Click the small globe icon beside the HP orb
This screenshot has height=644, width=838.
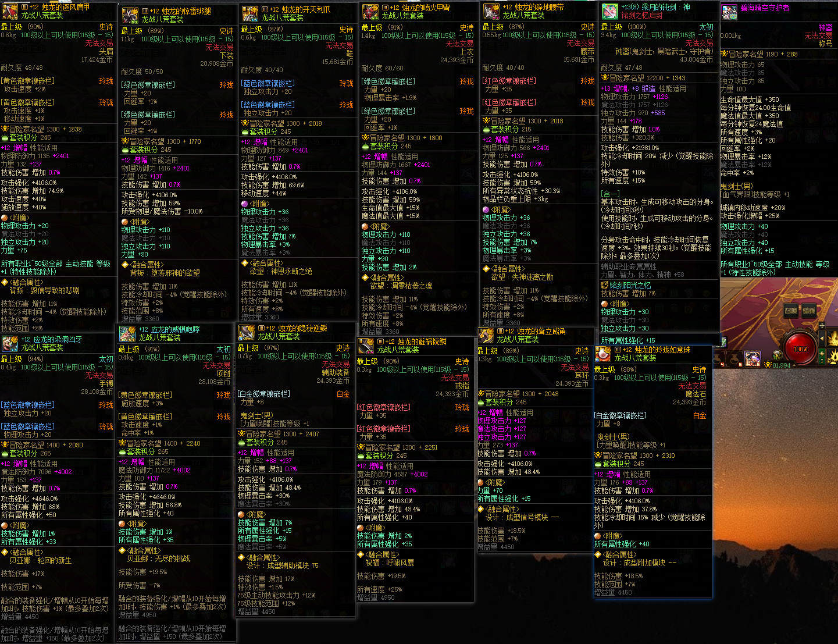pos(776,355)
